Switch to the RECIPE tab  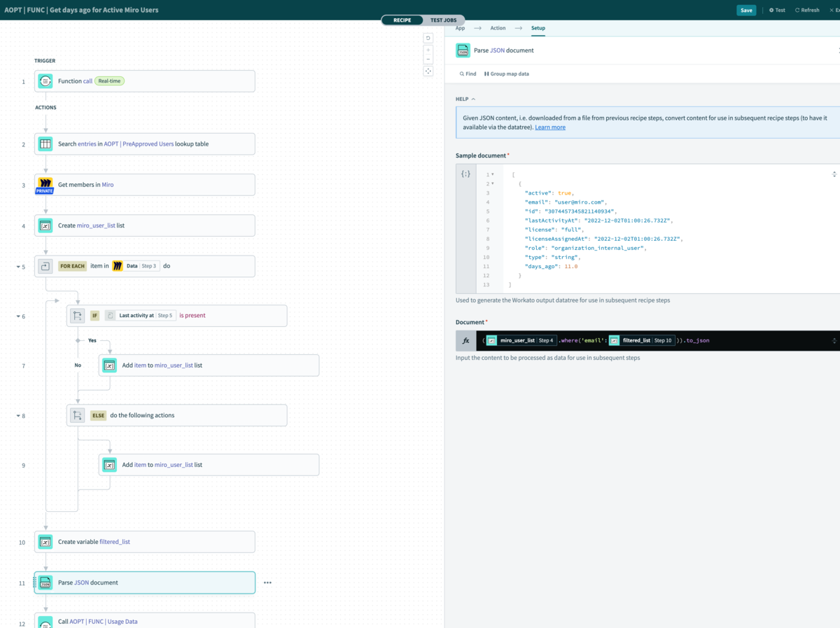pos(402,20)
